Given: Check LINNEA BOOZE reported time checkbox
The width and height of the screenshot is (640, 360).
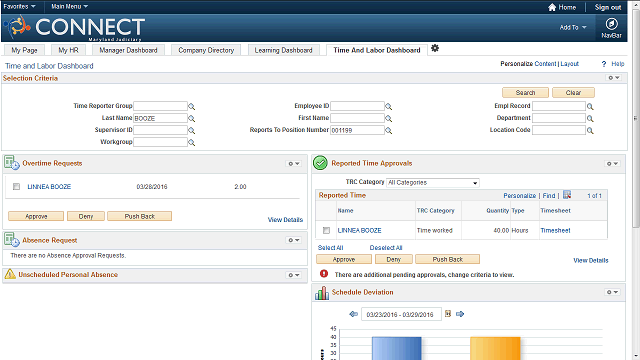Looking at the screenshot, I should (x=326, y=231).
